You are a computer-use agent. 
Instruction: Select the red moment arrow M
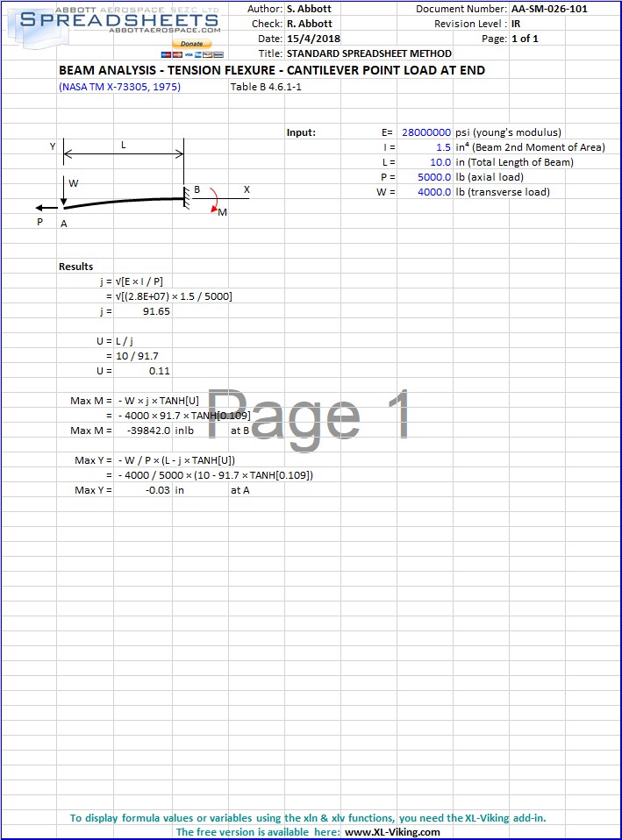click(x=213, y=201)
